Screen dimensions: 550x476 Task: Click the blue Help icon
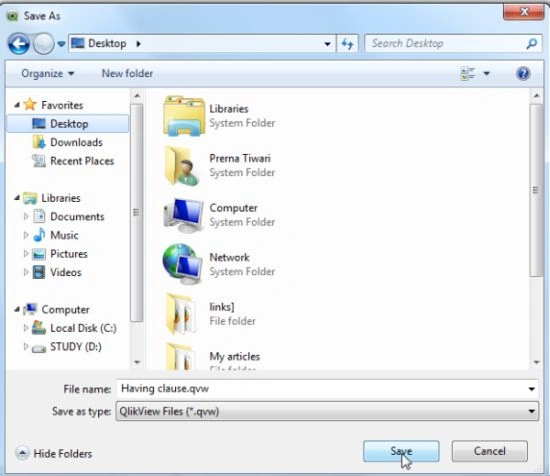(523, 74)
